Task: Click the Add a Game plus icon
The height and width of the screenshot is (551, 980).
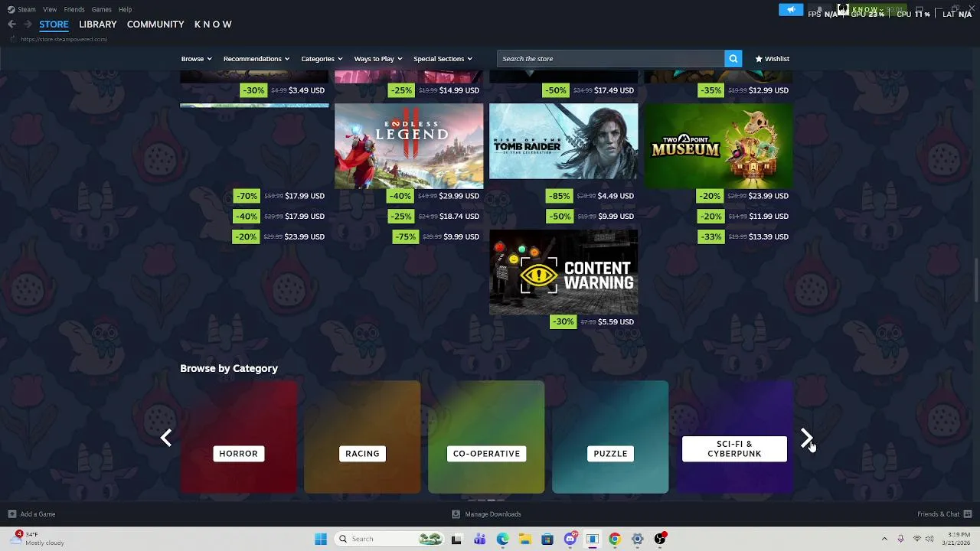Action: tap(11, 514)
